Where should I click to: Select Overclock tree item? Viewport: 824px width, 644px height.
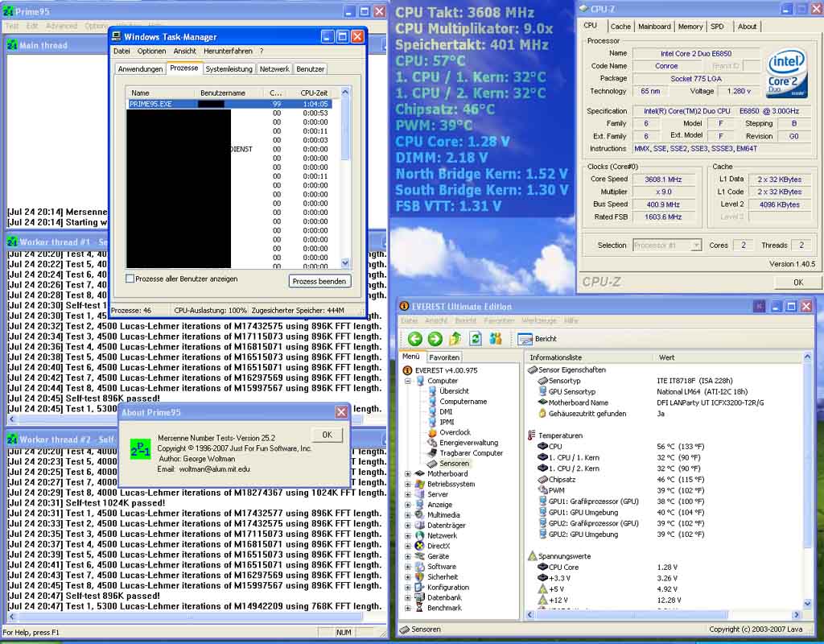455,432
